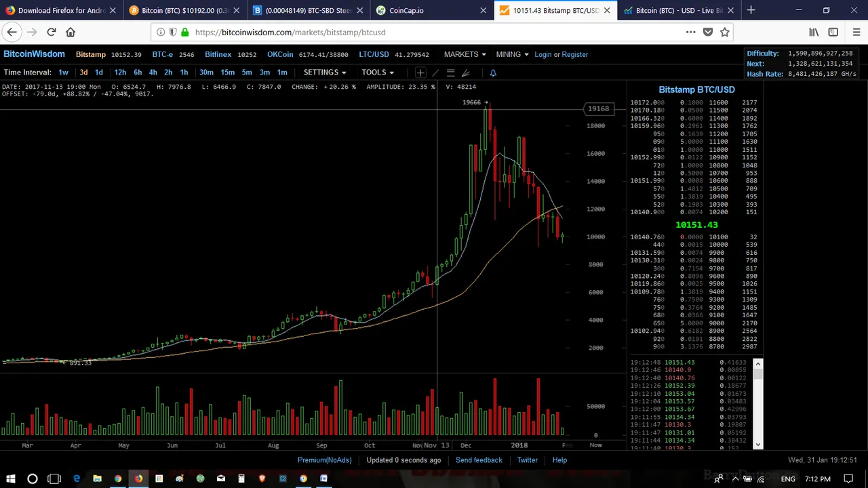Select the LTC/USD market link
The image size is (868, 488).
click(374, 54)
